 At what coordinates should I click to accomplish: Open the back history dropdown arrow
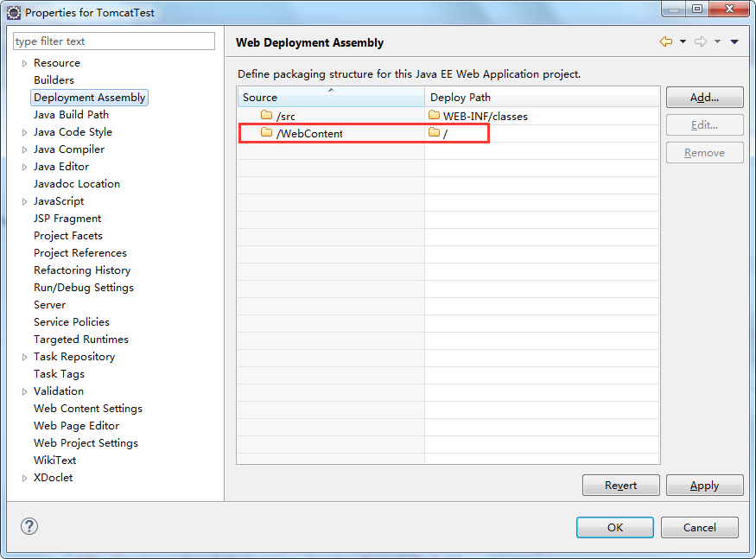(683, 42)
